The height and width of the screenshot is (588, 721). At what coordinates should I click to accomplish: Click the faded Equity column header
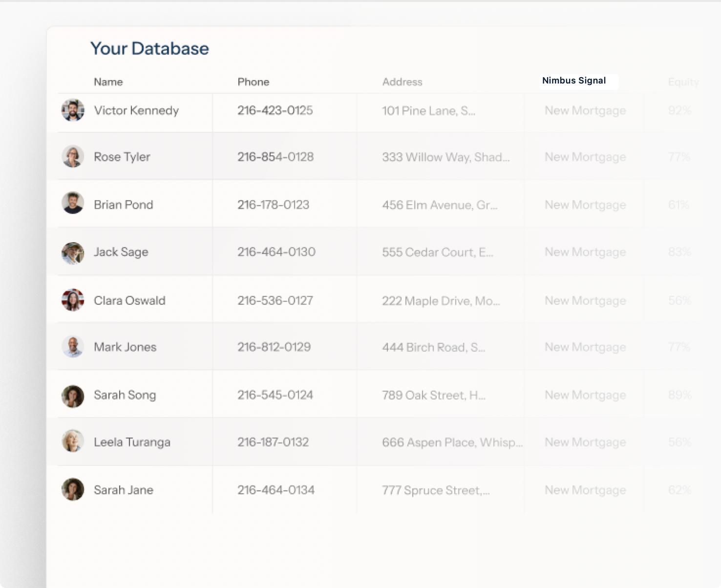[683, 82]
